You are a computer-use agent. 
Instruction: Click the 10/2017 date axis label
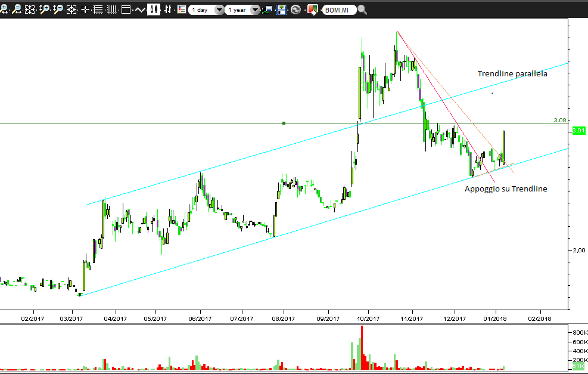coord(368,319)
